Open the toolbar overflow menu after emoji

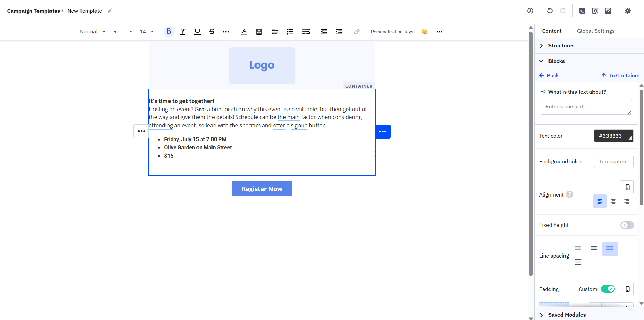(x=439, y=32)
